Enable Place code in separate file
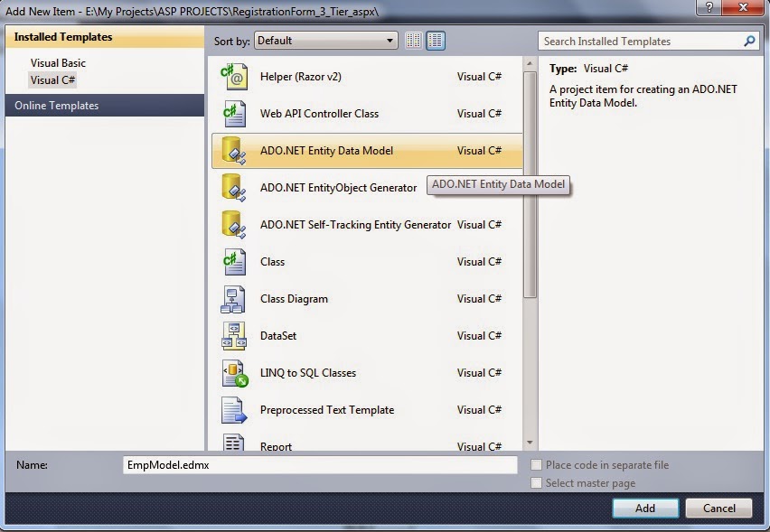 536,465
